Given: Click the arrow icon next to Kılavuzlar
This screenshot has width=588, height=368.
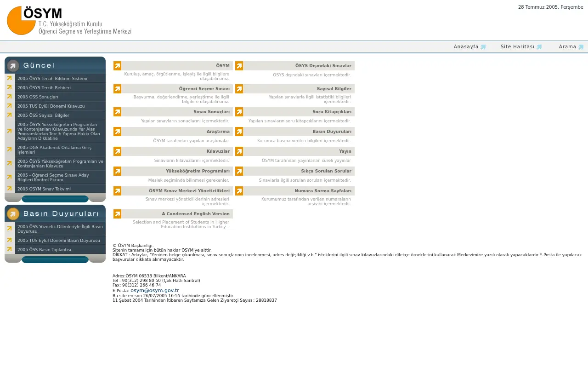Looking at the screenshot, I should 118,151.
